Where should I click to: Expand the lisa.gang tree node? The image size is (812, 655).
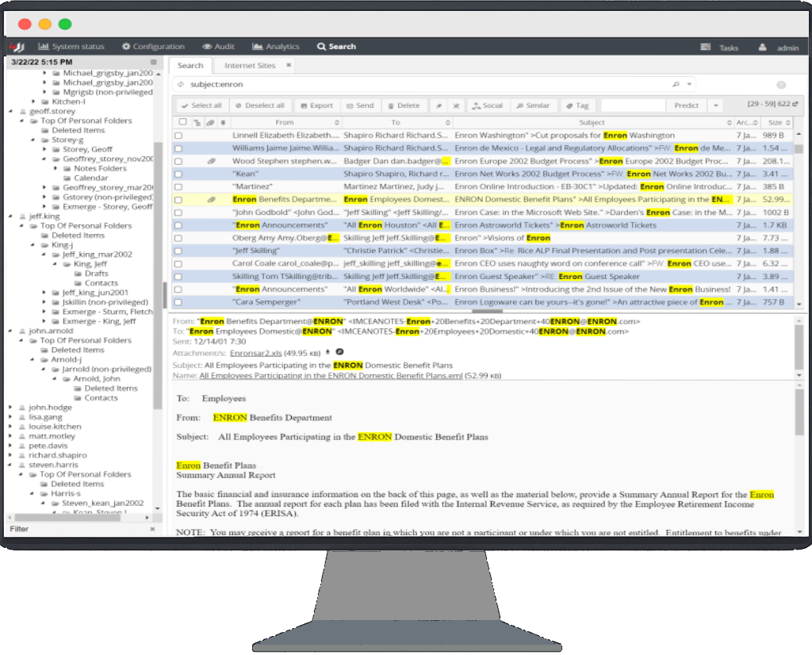point(10,417)
